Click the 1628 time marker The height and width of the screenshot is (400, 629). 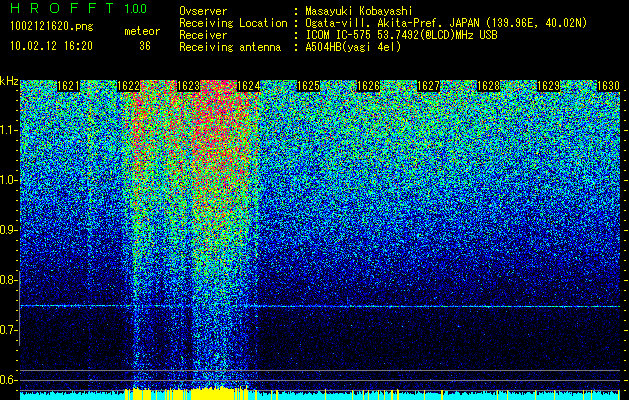pyautogui.click(x=489, y=86)
